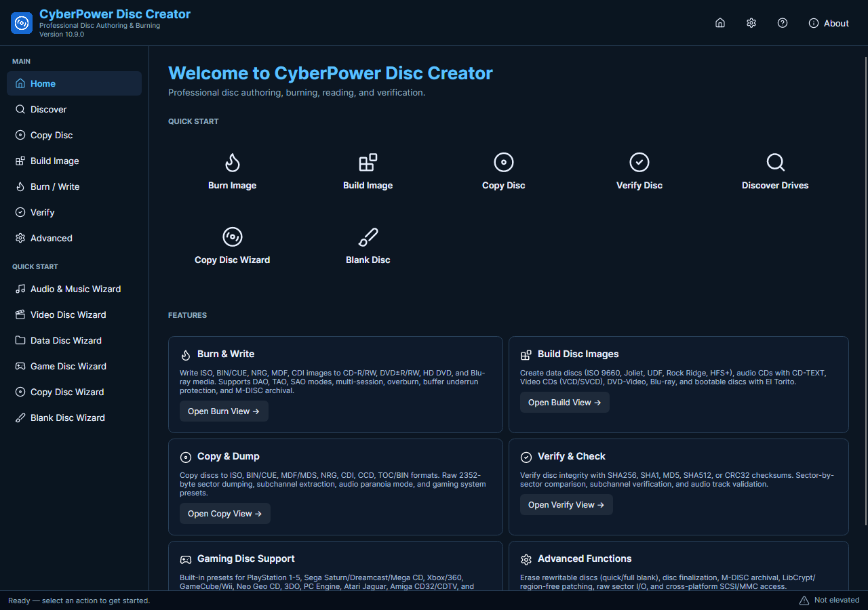This screenshot has width=868, height=610.
Task: Click the Build Image quick start icon
Action: (x=368, y=163)
